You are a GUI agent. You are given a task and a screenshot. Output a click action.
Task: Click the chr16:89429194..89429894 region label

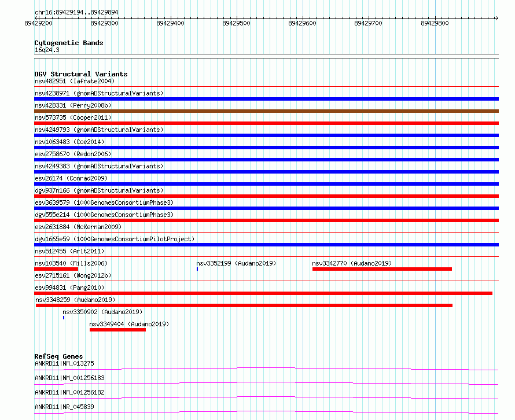76,13
